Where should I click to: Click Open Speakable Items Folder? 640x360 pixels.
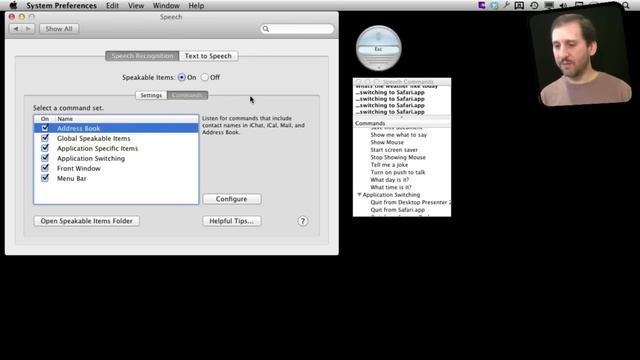tap(87, 221)
